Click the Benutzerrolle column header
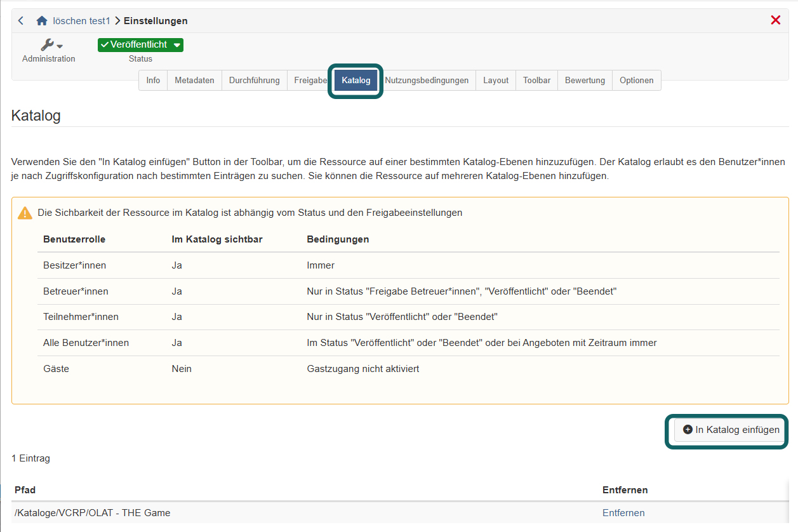 (x=74, y=239)
